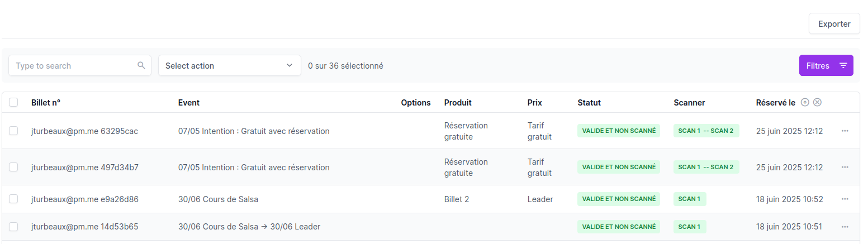Tick the checkbox for ticket 14d53b65
Viewport: 868px width, 244px height.
click(13, 227)
